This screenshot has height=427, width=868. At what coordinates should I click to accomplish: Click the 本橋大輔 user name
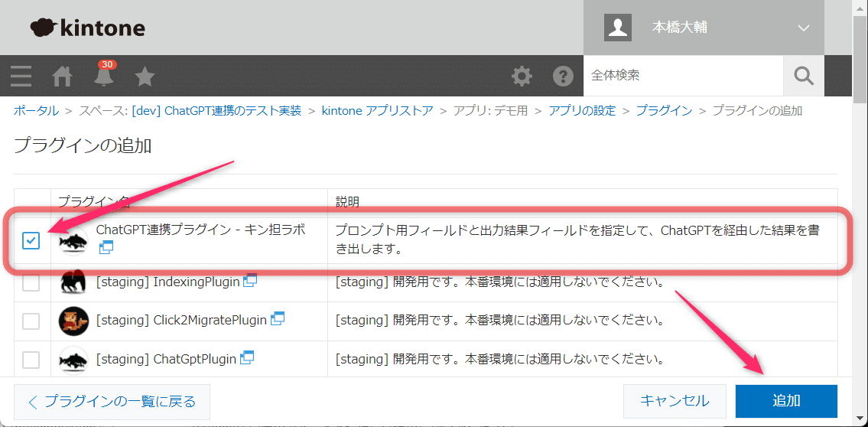[679, 28]
